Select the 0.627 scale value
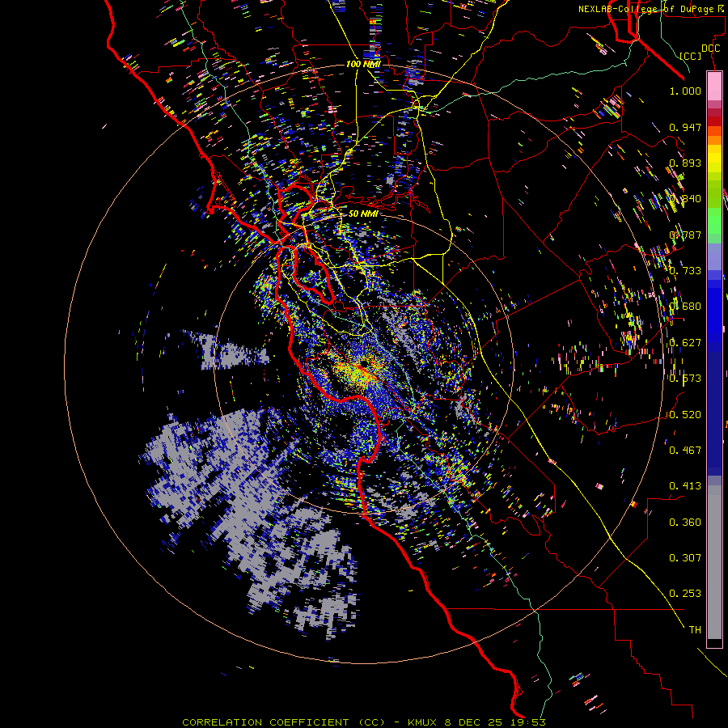This screenshot has height=728, width=728. [x=685, y=343]
